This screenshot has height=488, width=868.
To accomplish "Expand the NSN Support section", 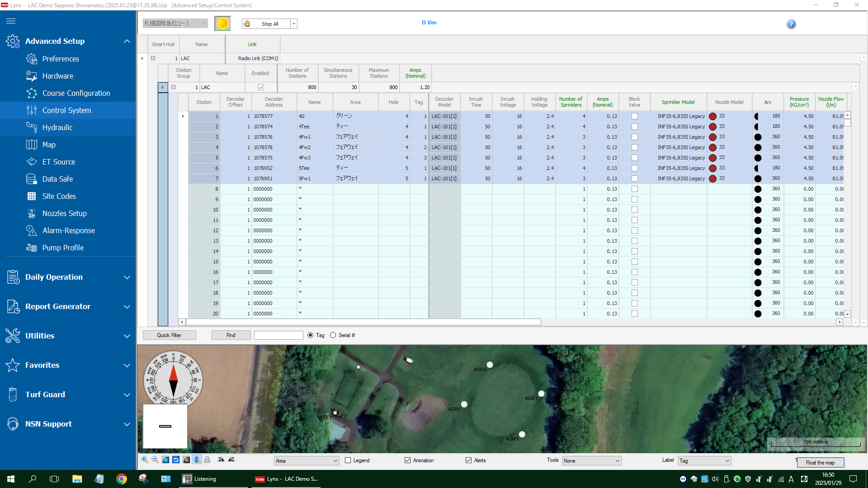I will (127, 424).
